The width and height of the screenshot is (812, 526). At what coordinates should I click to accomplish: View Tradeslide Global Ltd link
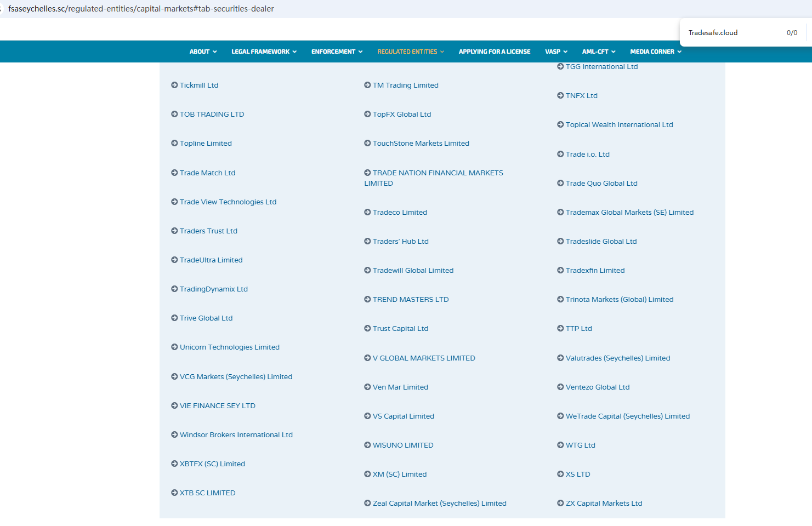point(601,241)
